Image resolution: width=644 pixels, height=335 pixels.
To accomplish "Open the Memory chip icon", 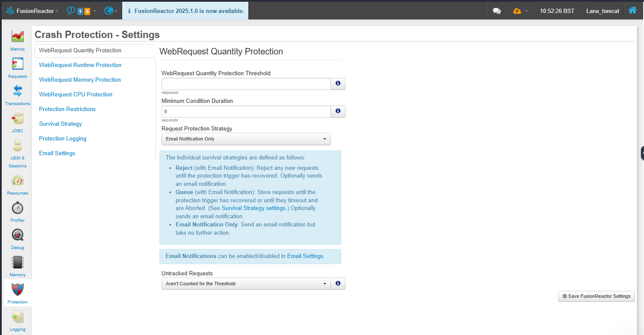I will point(18,262).
